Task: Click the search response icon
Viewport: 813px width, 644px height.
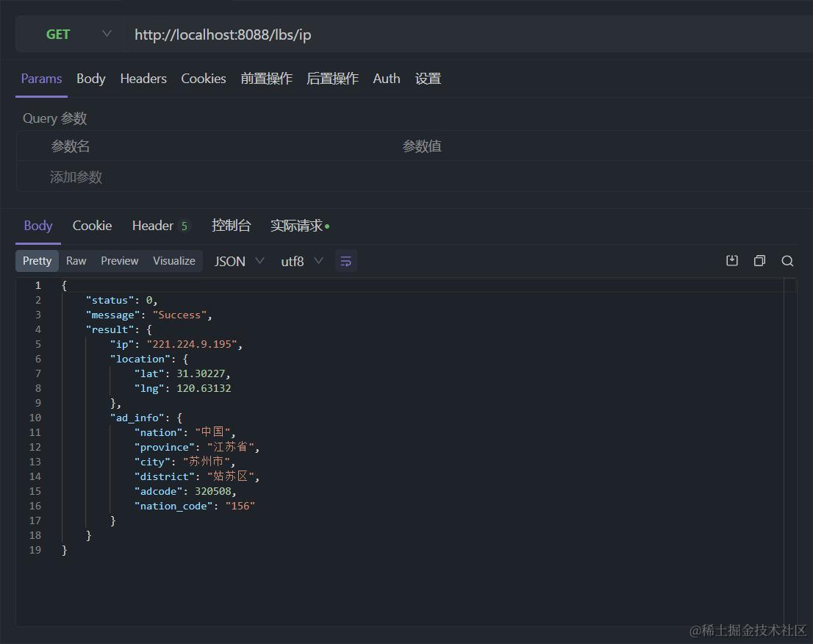Action: pos(787,261)
